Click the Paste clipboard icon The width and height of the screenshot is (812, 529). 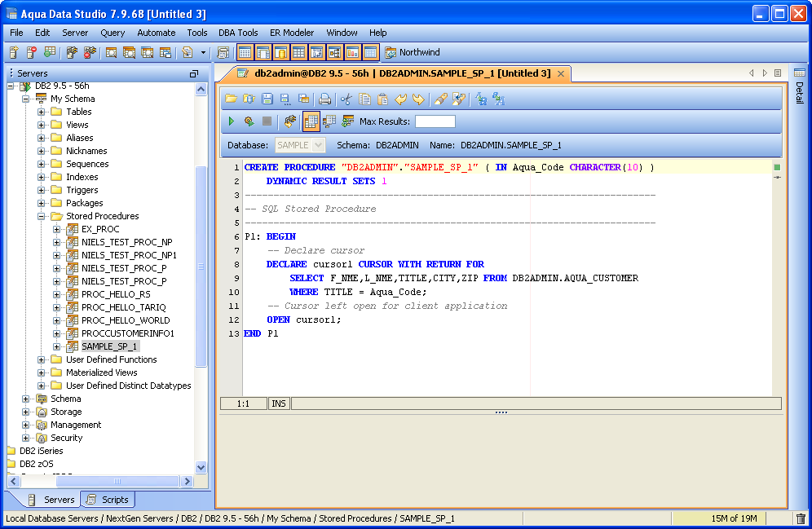(382, 99)
